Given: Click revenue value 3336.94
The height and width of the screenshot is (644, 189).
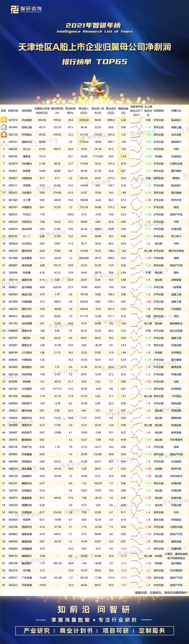Looking at the screenshot, I should 84,120.
